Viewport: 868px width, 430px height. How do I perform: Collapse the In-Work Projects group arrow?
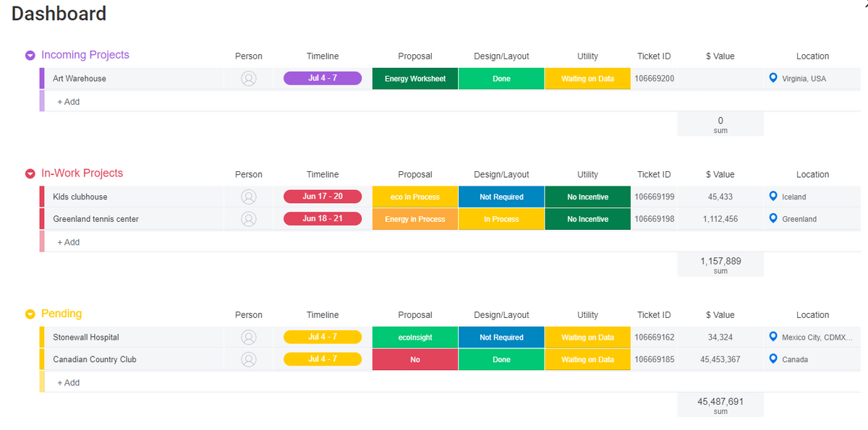pos(30,173)
